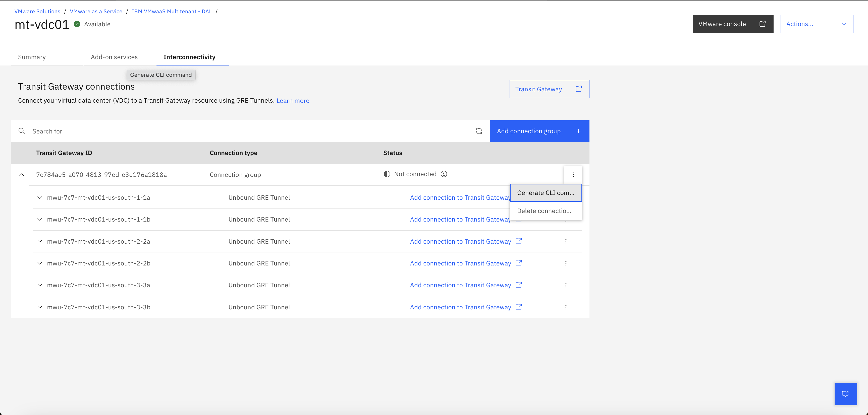Open overflow menu for us-south-2-2b tunnel
868x415 pixels.
click(x=566, y=263)
